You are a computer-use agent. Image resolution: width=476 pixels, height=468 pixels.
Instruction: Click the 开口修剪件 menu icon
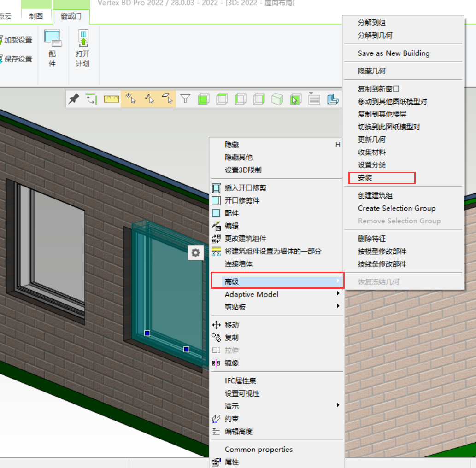click(x=216, y=201)
